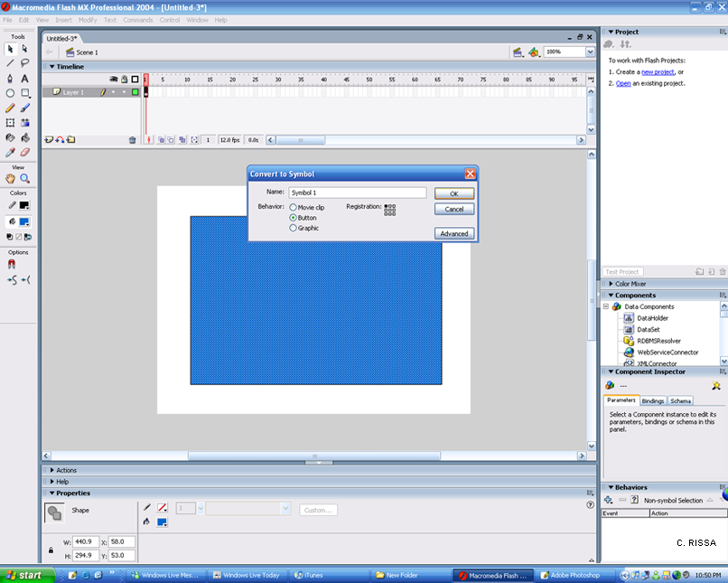
Task: Open the Tools fill color swatch
Action: pos(24,221)
